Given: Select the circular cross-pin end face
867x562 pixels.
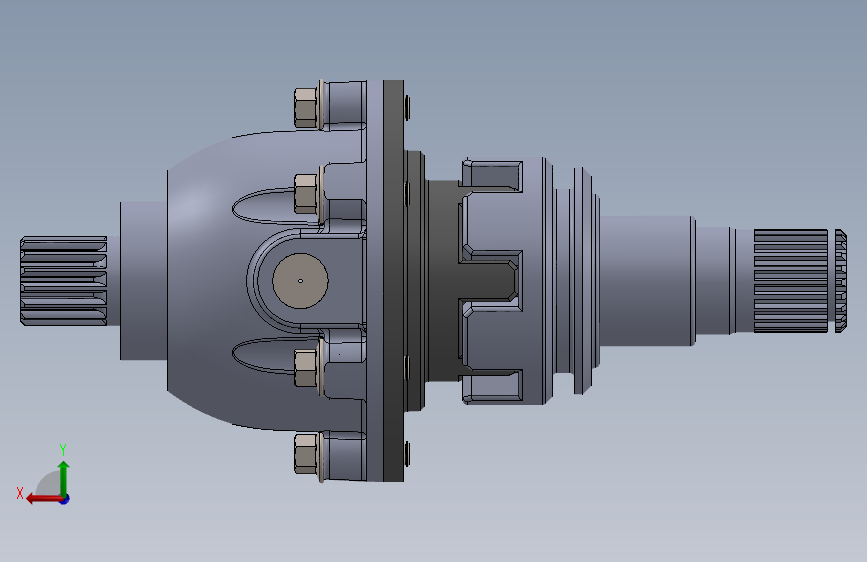Looking at the screenshot, I should [x=300, y=281].
